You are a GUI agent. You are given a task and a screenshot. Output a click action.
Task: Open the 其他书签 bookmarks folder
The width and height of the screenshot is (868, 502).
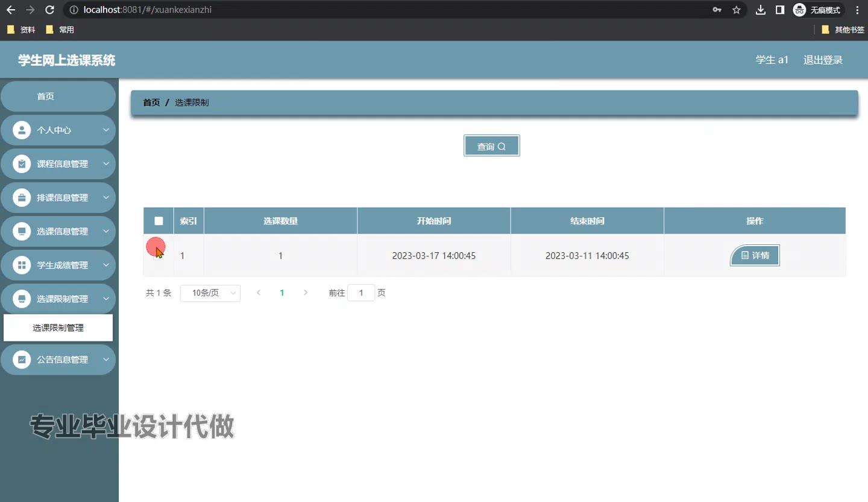(x=843, y=30)
